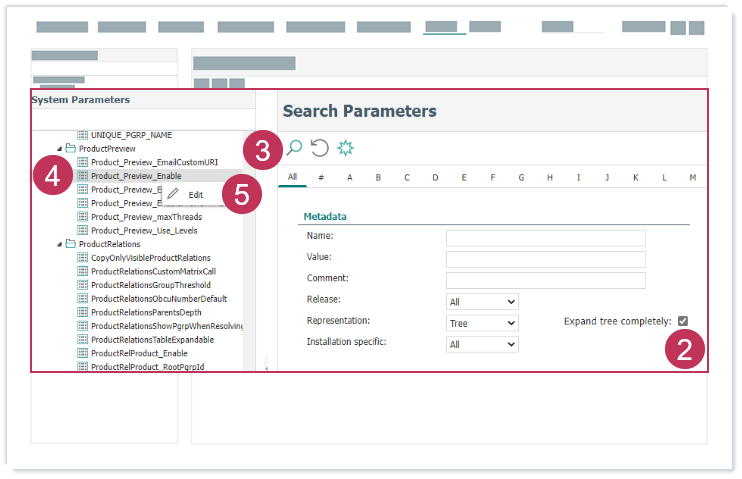Click the Product_Preview_EmailCustomURI parameter icon
Image resolution: width=742 pixels, height=479 pixels.
click(x=82, y=162)
